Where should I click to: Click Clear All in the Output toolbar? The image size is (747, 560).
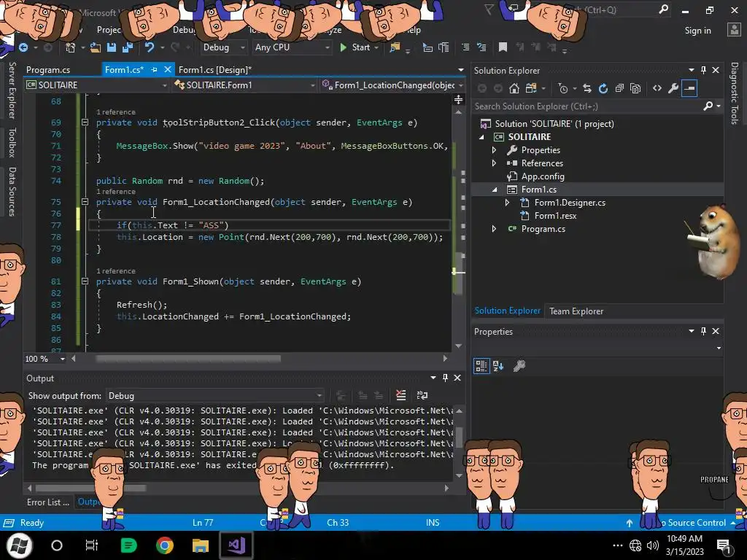[x=401, y=395]
